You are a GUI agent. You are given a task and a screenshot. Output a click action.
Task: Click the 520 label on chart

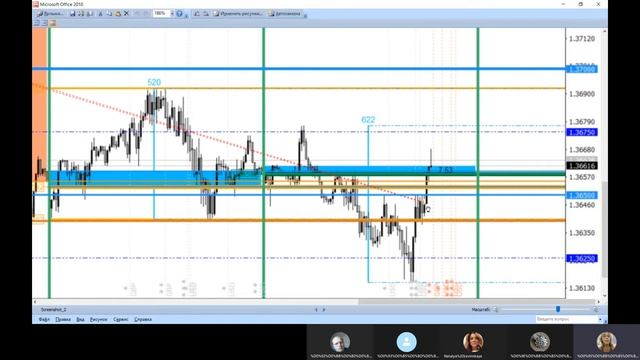[x=154, y=82]
